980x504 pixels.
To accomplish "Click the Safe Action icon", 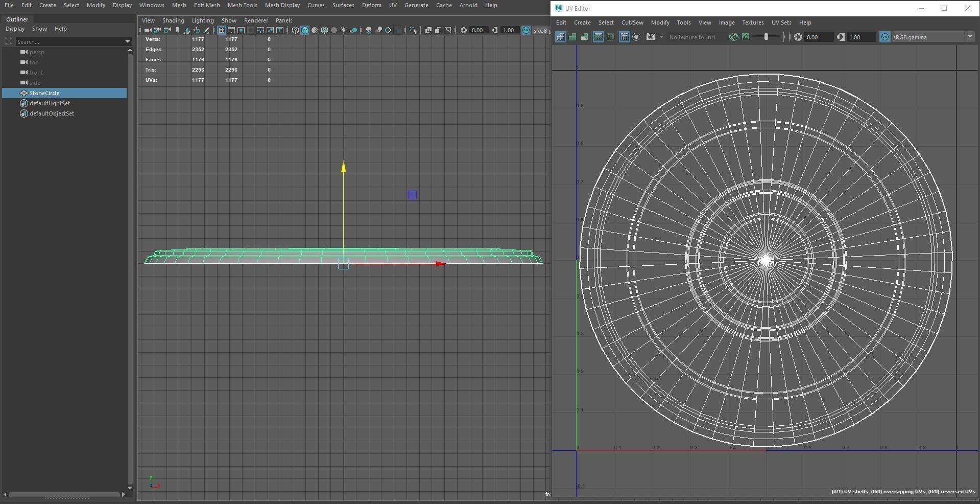I will click(270, 30).
